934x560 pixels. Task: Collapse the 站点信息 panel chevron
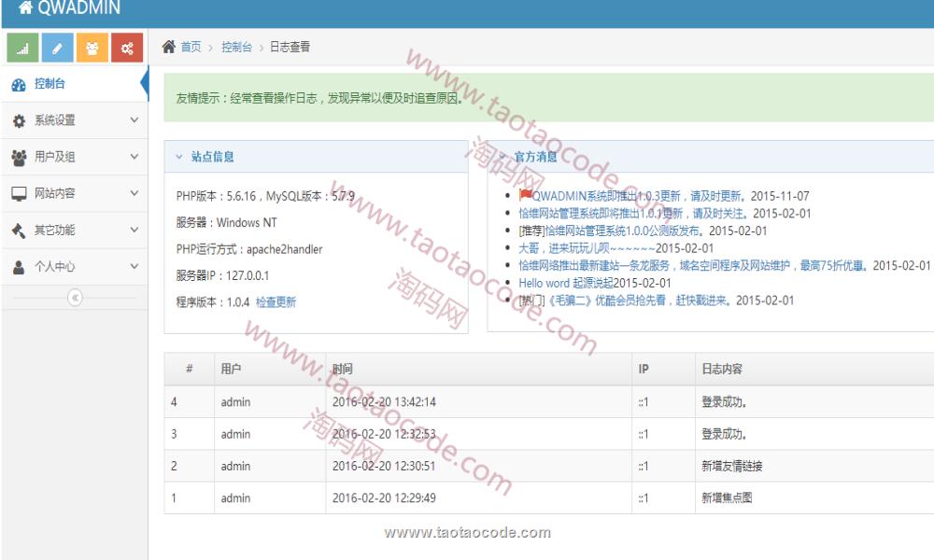point(179,157)
